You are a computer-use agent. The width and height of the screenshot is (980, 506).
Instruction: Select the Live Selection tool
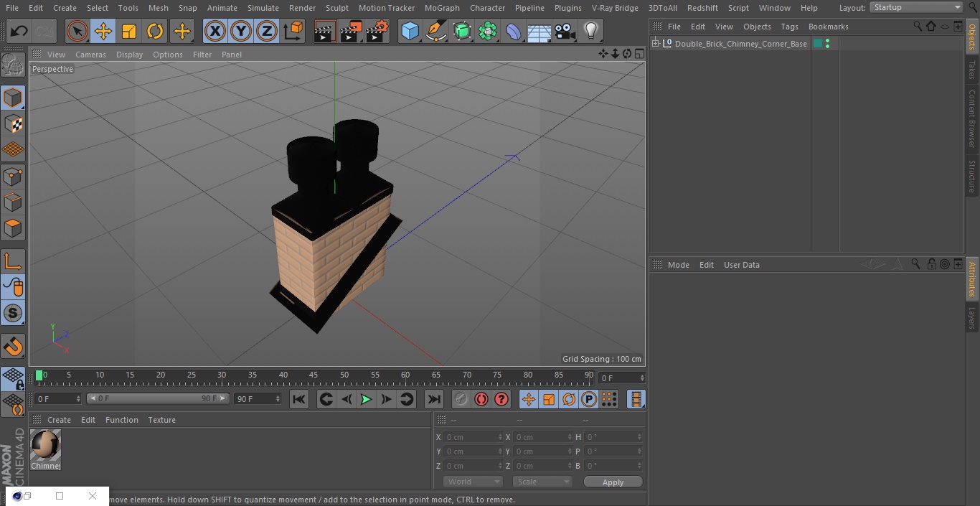[x=77, y=31]
